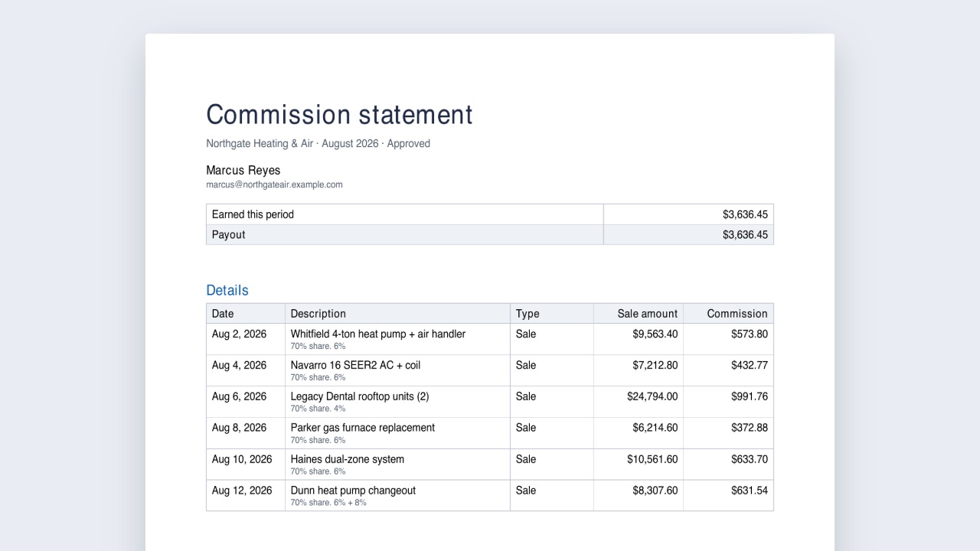Select the date "Aug 8, 2026"
The width and height of the screenshot is (980, 551).
239,429
